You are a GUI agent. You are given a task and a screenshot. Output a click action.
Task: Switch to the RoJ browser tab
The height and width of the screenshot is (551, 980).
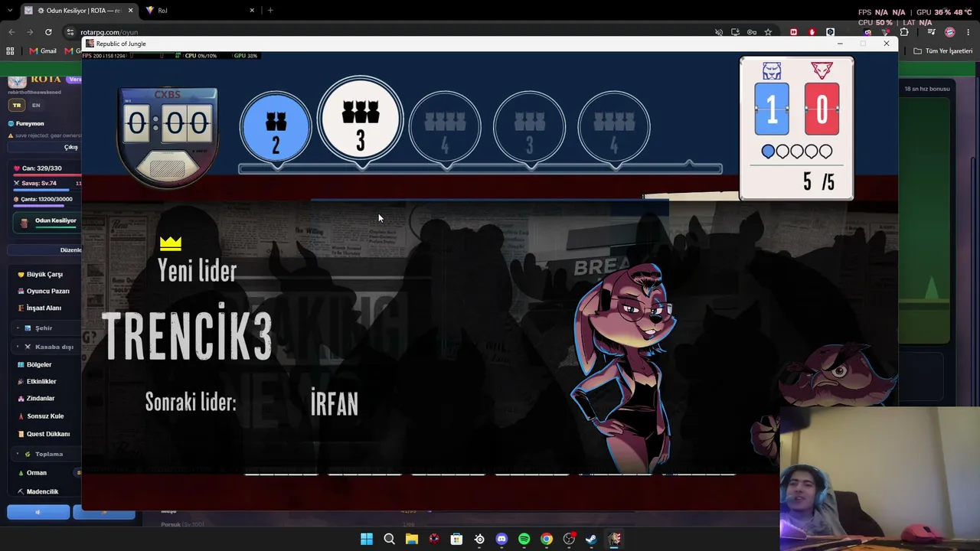click(x=199, y=10)
